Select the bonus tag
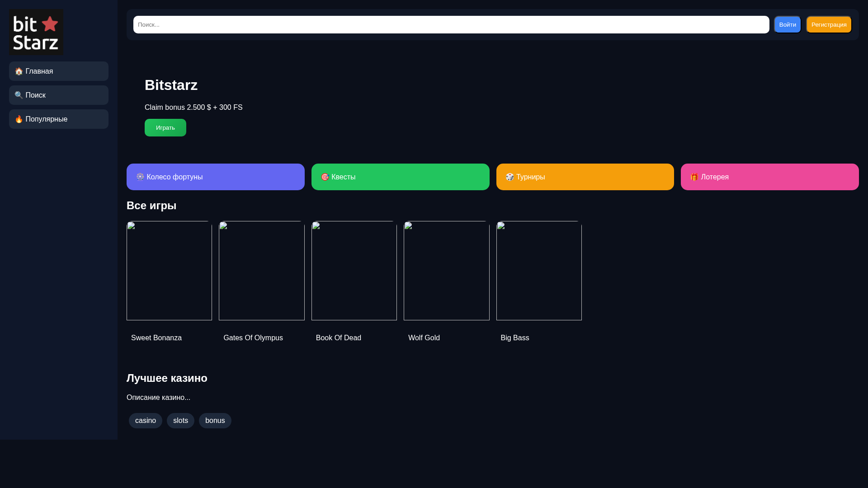Screen dimensions: 868x488 pos(215,421)
